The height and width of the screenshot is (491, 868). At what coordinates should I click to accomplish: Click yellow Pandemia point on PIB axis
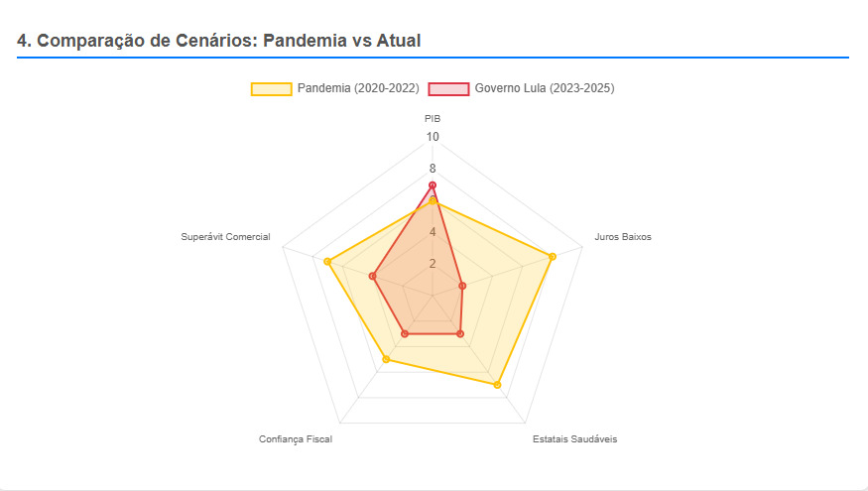[433, 201]
